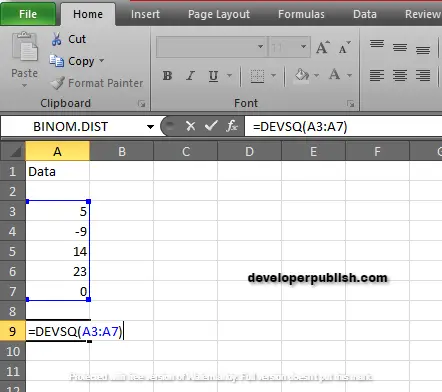Click the green File button
Viewport: 442px width, 392px height.
point(28,14)
